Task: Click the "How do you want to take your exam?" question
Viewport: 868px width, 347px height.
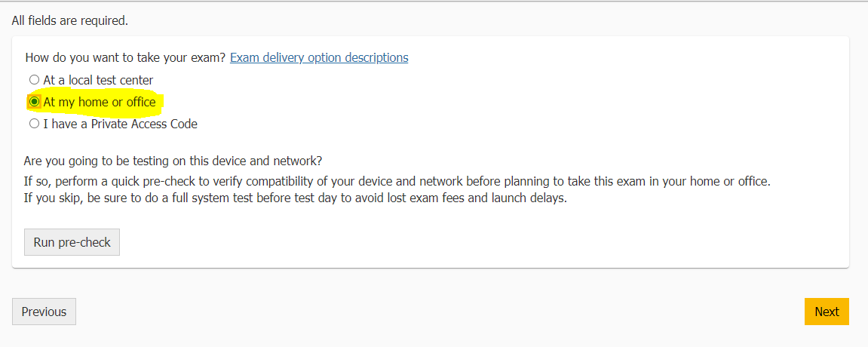Action: pyautogui.click(x=126, y=57)
